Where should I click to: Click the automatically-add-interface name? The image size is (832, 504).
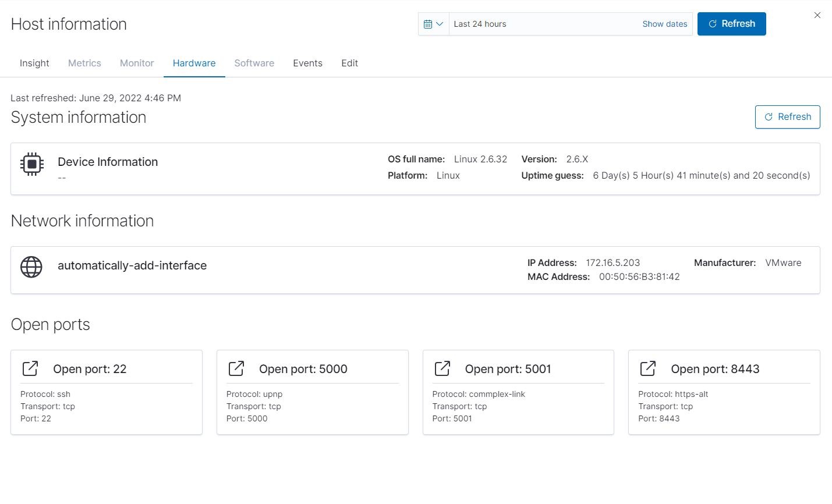point(132,265)
